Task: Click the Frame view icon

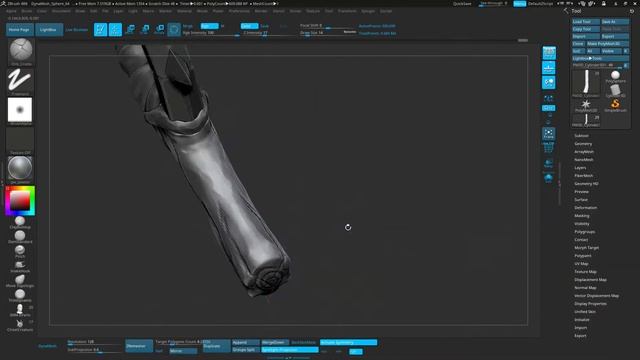Action: [549, 133]
